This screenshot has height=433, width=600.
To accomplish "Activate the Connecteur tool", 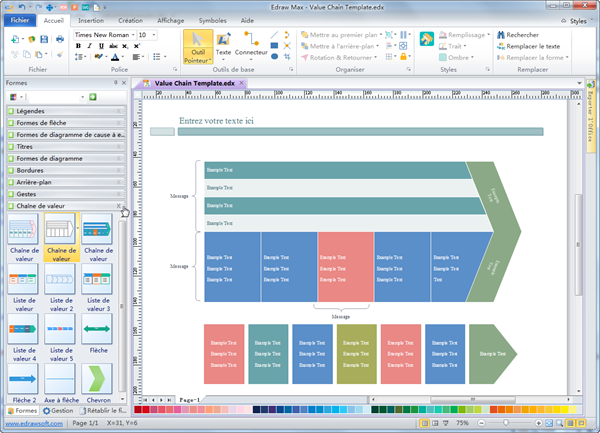I will click(251, 46).
